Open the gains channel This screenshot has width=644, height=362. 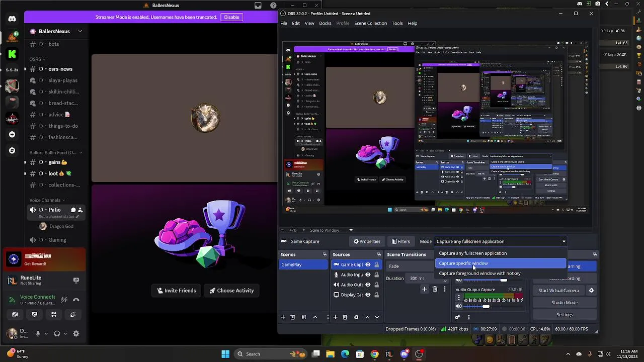pyautogui.click(x=56, y=162)
